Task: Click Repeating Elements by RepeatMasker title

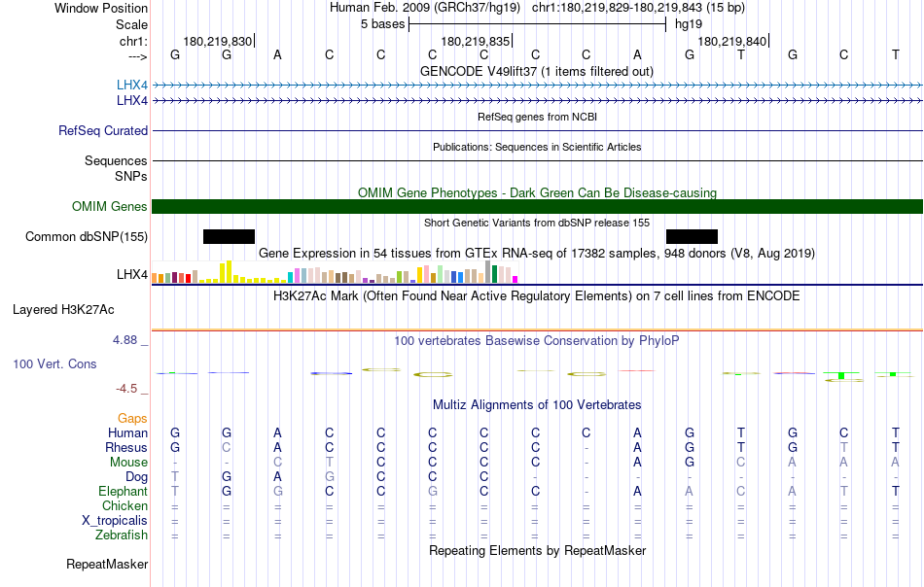Action: point(538,550)
